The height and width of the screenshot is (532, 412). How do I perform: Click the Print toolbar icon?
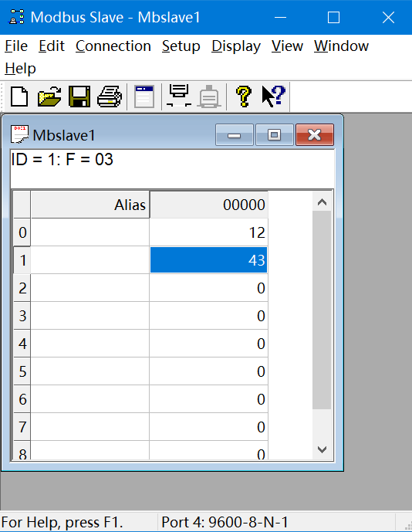110,97
